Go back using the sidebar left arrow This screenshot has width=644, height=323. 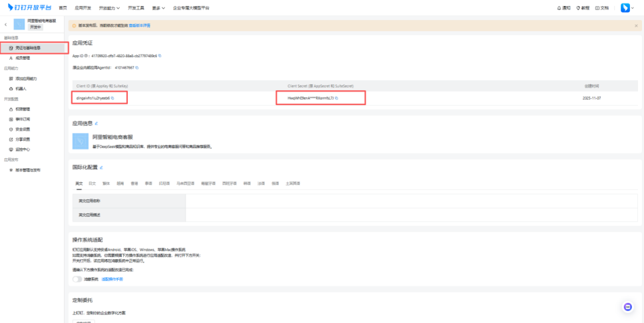point(5,25)
